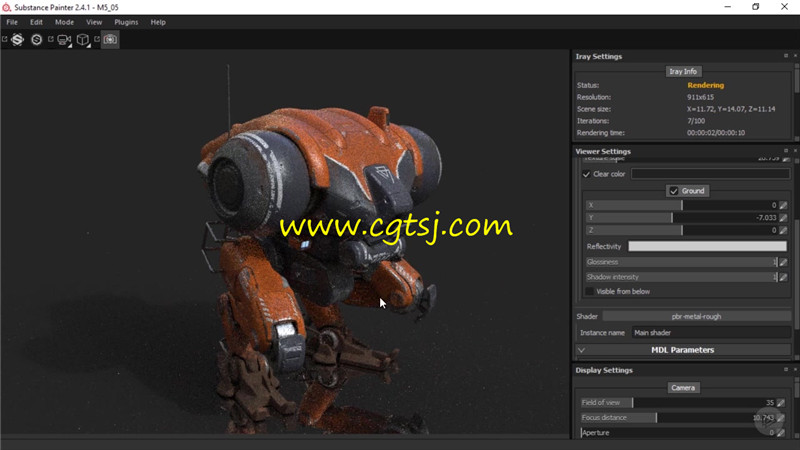This screenshot has height=450, width=800.
Task: Click the edit pencil icon for Aperture
Action: tap(781, 433)
